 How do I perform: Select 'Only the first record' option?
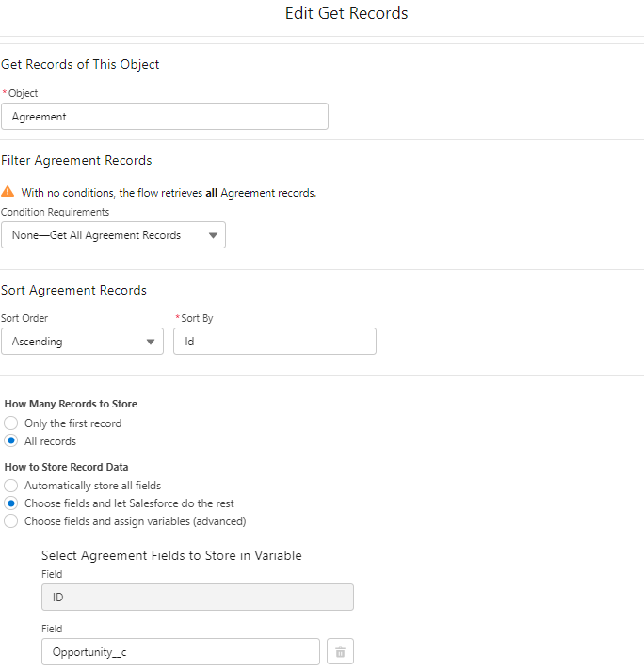pos(11,423)
